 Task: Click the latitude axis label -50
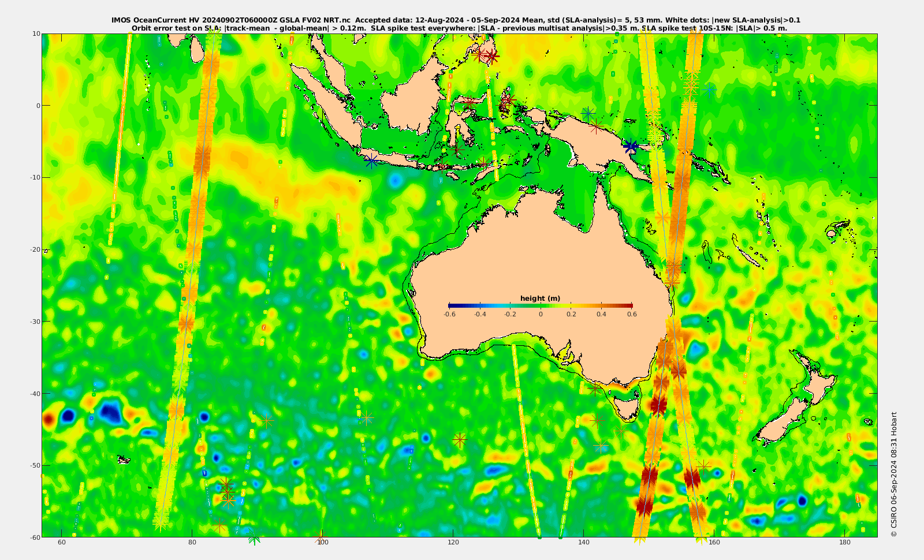(35, 465)
